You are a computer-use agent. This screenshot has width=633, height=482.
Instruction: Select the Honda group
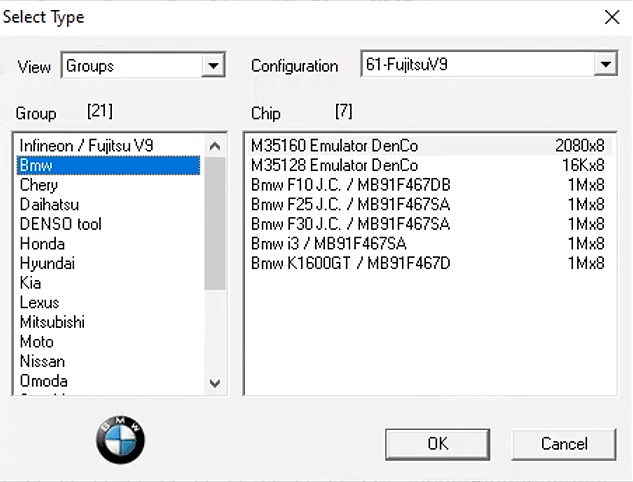[x=109, y=244]
